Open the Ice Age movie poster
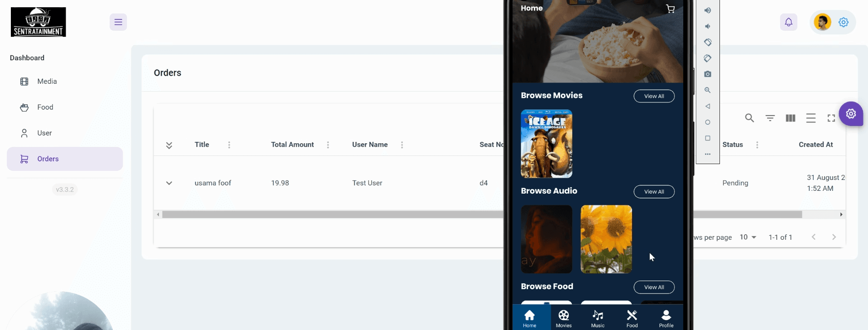Viewport: 868px width, 330px height. (x=547, y=144)
